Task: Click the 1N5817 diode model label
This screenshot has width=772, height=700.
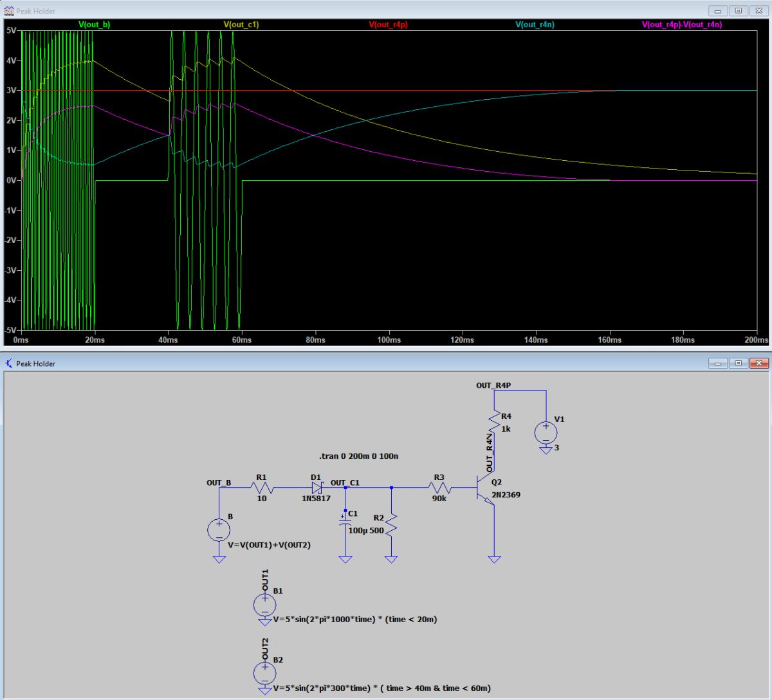Action: (316, 499)
